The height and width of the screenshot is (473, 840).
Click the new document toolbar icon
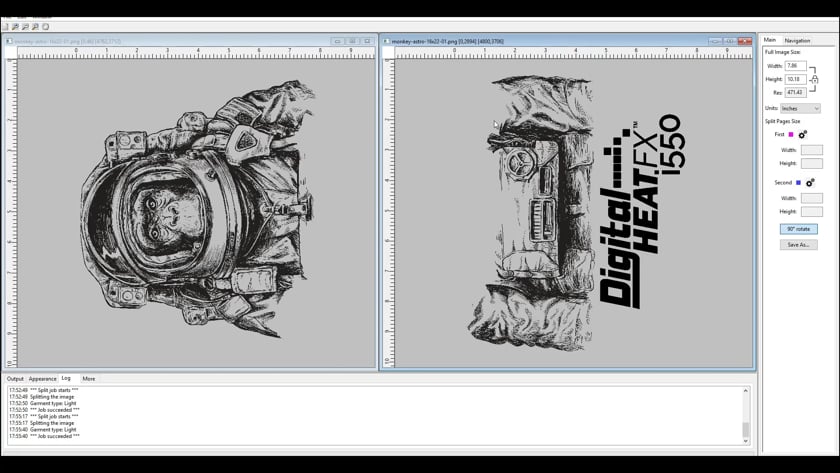(x=6, y=26)
